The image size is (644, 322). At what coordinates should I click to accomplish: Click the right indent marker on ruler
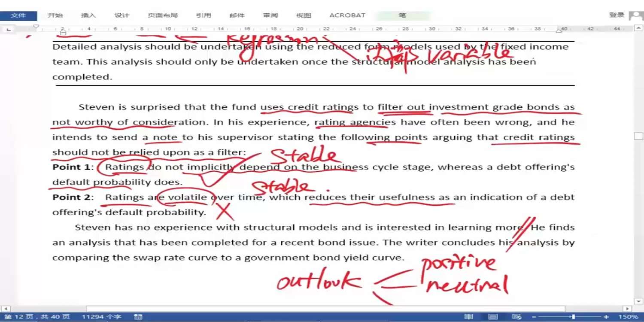click(559, 31)
